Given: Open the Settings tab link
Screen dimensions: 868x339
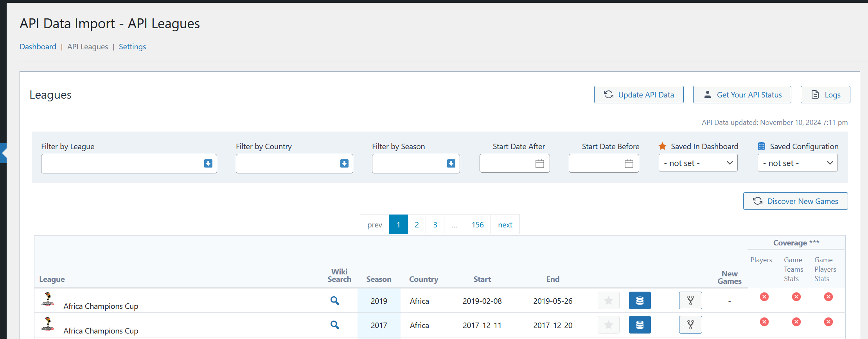Looking at the screenshot, I should [132, 47].
